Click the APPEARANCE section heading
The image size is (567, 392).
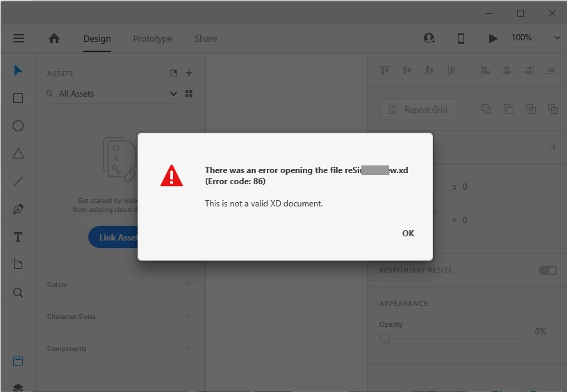click(404, 304)
